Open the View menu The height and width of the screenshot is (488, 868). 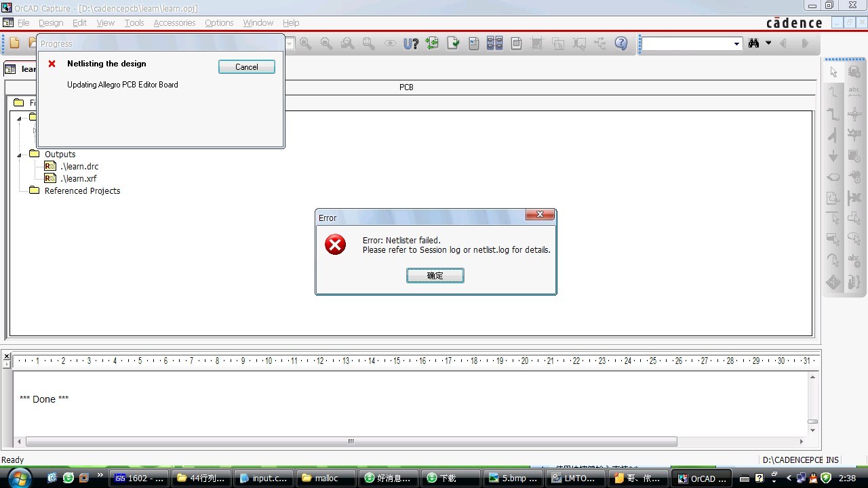click(x=106, y=23)
